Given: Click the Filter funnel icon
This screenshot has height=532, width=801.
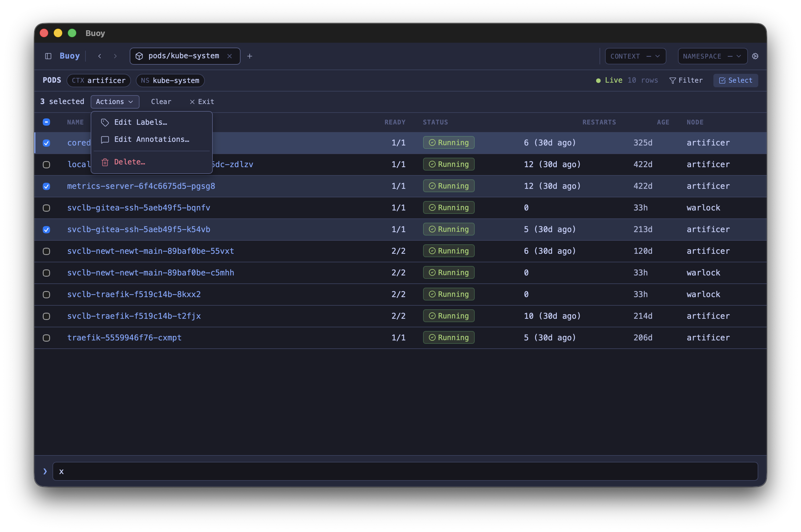Looking at the screenshot, I should coord(672,81).
